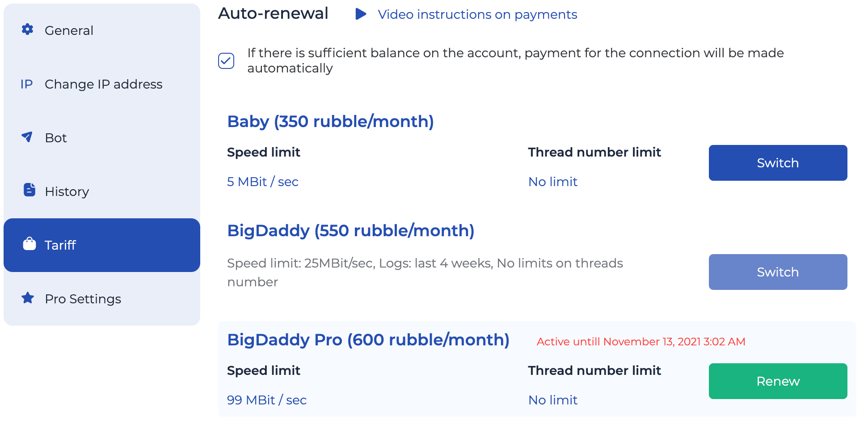The width and height of the screenshot is (868, 425).
Task: Open Video instructions on payments link
Action: (477, 14)
